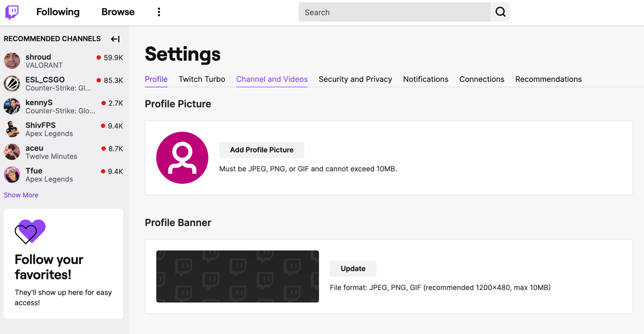
Task: Click Apex Legends under Tfue
Action: [x=49, y=179]
